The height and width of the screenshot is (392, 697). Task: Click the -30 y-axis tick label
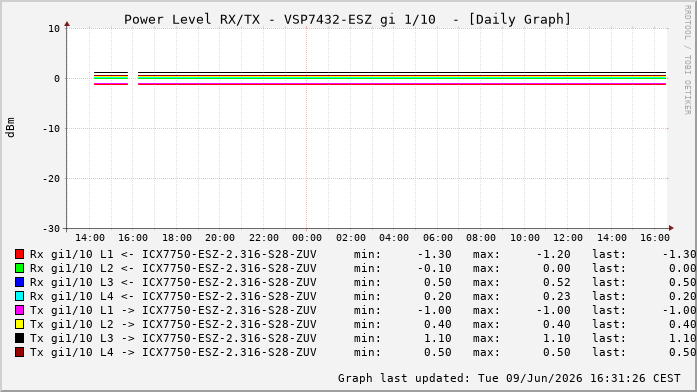pos(51,228)
